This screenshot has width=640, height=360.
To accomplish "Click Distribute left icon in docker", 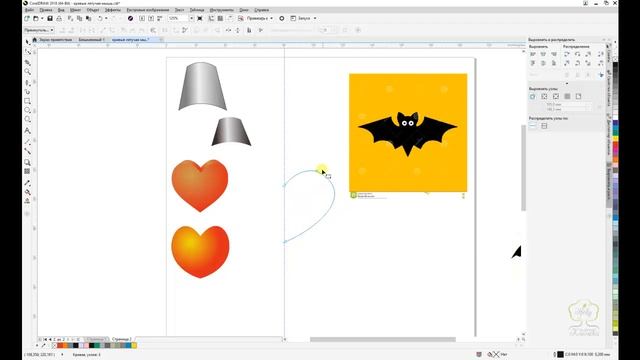I will click(x=567, y=54).
